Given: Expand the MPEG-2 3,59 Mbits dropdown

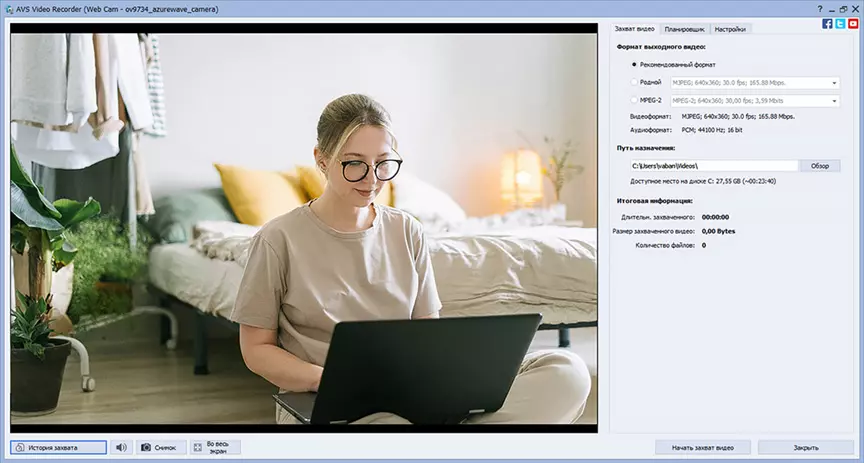Looking at the screenshot, I should point(755,101).
